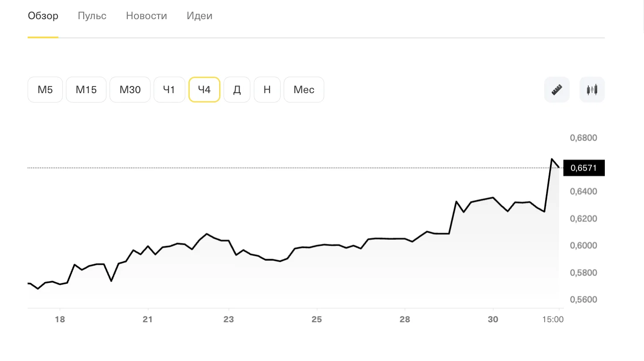This screenshot has width=644, height=361.
Task: Click the 28 date marker on axis
Action: coord(404,320)
